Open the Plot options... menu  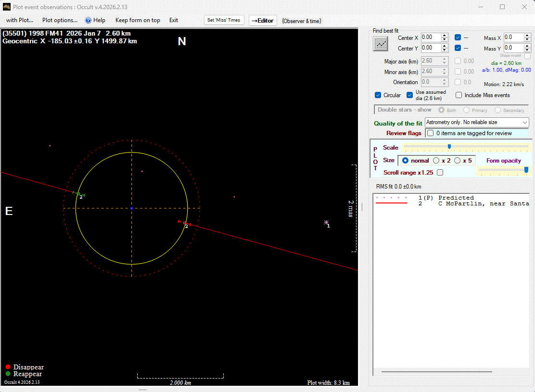60,20
